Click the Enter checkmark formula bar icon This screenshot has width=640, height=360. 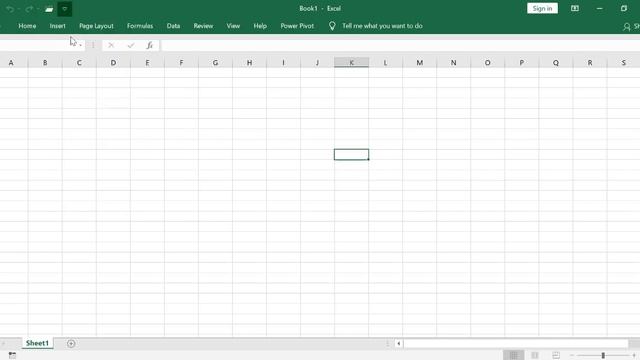[x=131, y=45]
